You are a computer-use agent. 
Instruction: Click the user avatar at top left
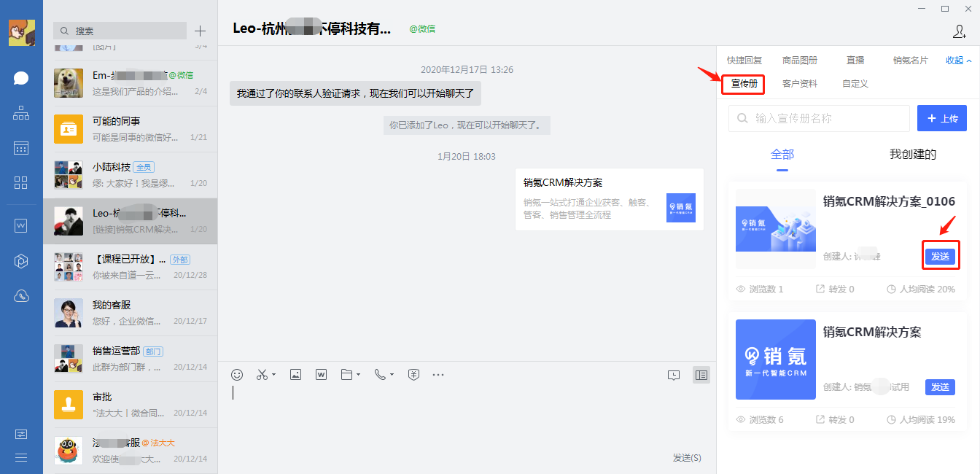pos(22,33)
